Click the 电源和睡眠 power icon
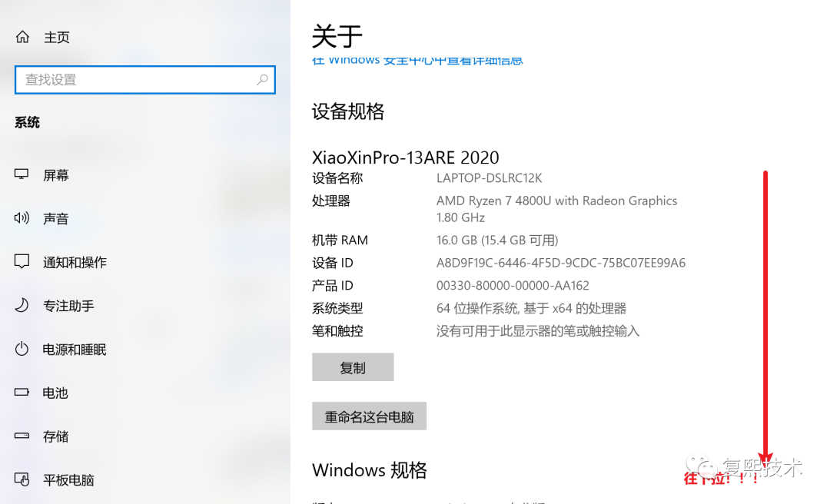This screenshot has width=830, height=504. click(22, 349)
